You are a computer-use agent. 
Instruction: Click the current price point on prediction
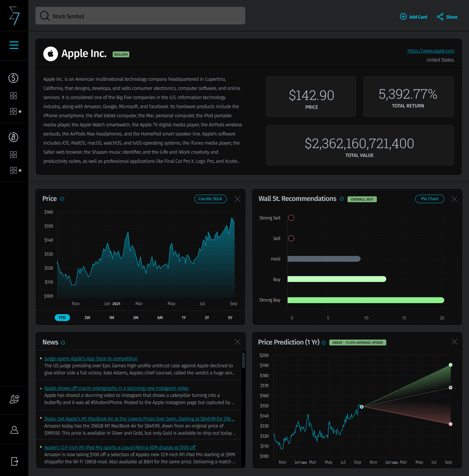pos(362,407)
